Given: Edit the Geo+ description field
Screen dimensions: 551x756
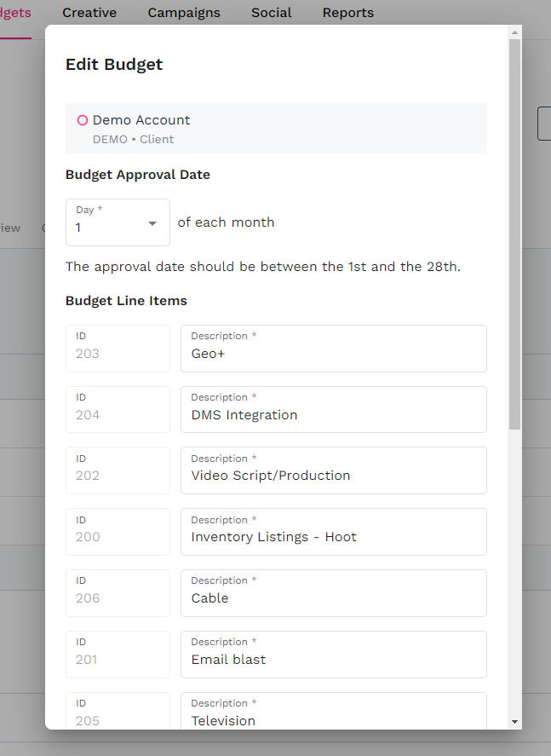Looking at the screenshot, I should (x=333, y=354).
